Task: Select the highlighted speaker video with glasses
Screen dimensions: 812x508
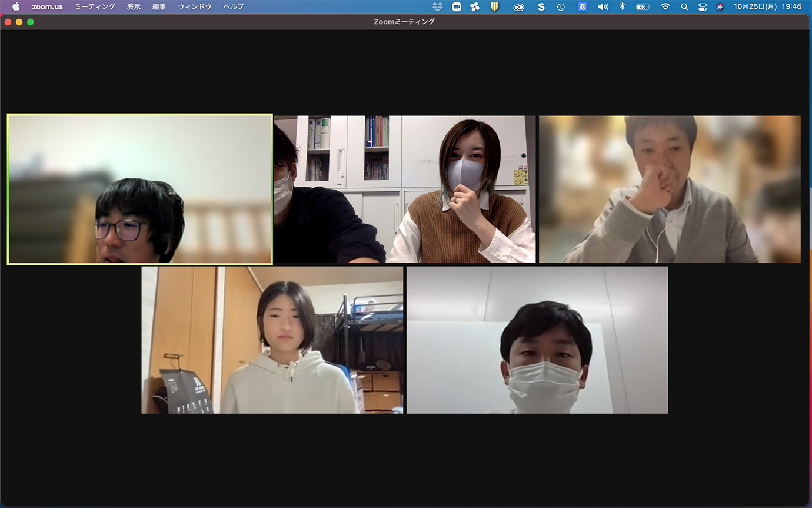Action: click(139, 189)
